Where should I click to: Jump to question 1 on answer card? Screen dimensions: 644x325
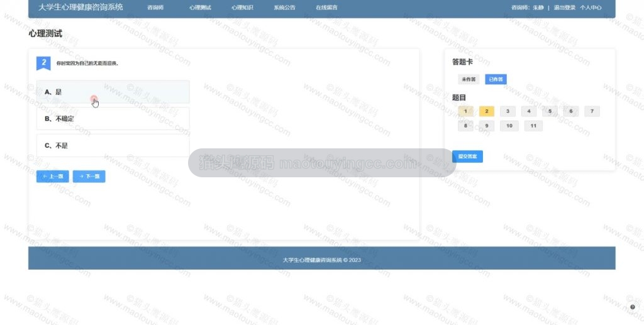coord(465,111)
